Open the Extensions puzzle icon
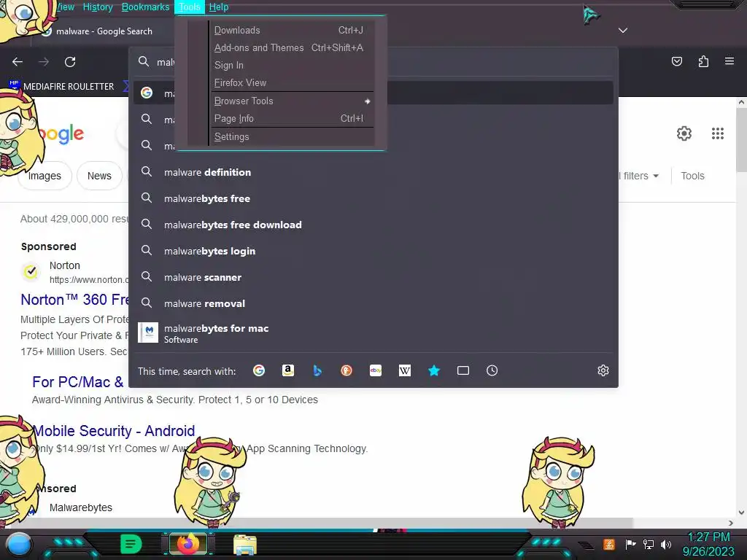This screenshot has width=747, height=560. pyautogui.click(x=703, y=61)
